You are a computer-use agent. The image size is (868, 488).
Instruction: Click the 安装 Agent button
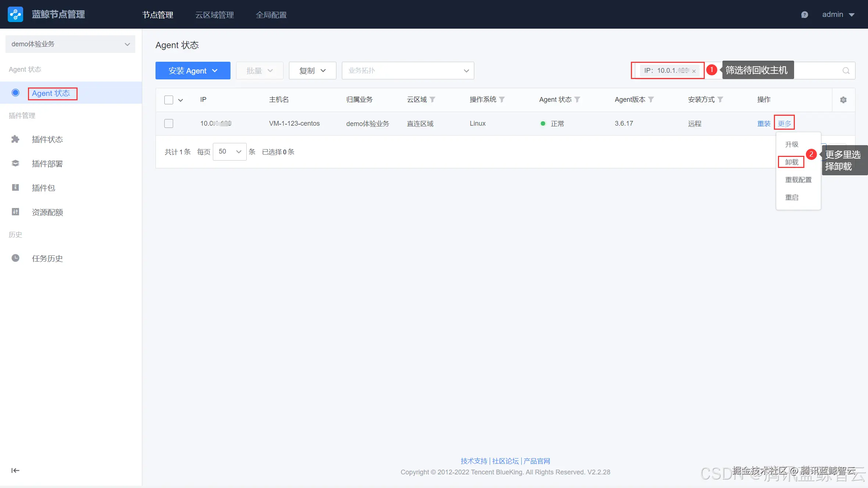click(x=193, y=71)
